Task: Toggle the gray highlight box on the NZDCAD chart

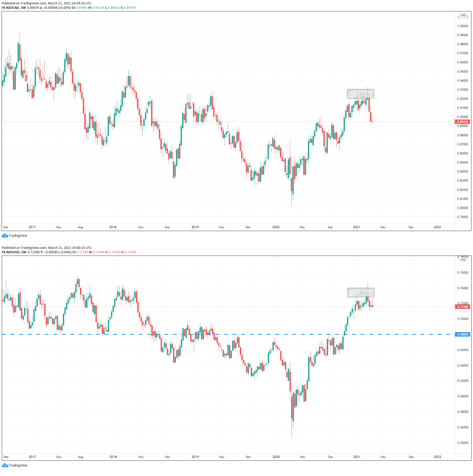Action: pyautogui.click(x=360, y=94)
